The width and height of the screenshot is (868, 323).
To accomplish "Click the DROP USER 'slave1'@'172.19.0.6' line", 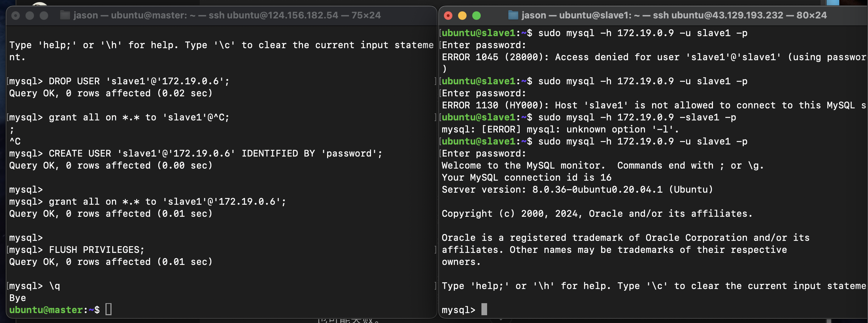I will coord(119,81).
